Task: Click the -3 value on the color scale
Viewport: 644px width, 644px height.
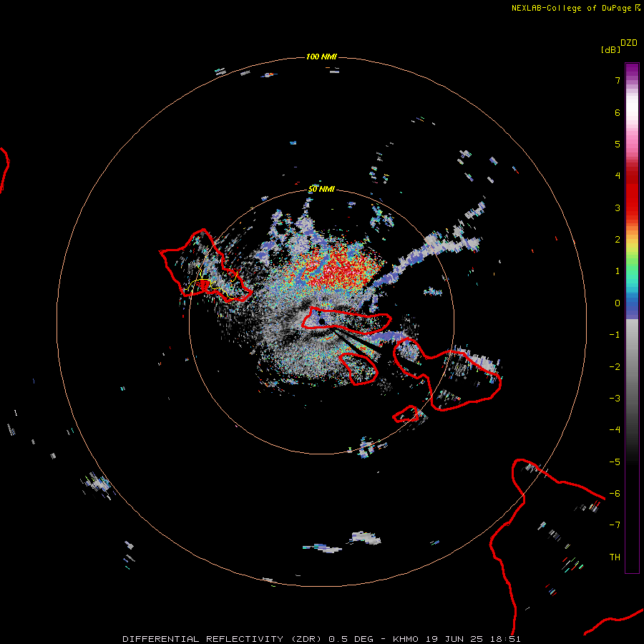Action: [x=615, y=399]
